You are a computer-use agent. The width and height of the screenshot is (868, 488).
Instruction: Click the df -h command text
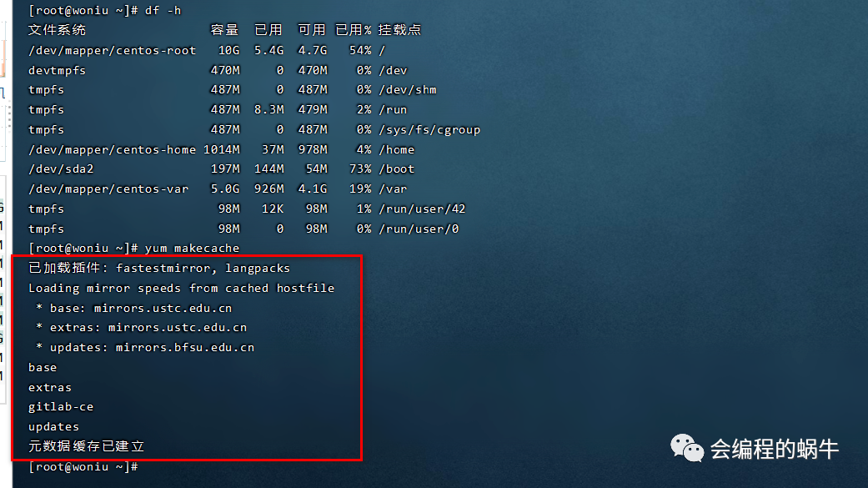163,11
